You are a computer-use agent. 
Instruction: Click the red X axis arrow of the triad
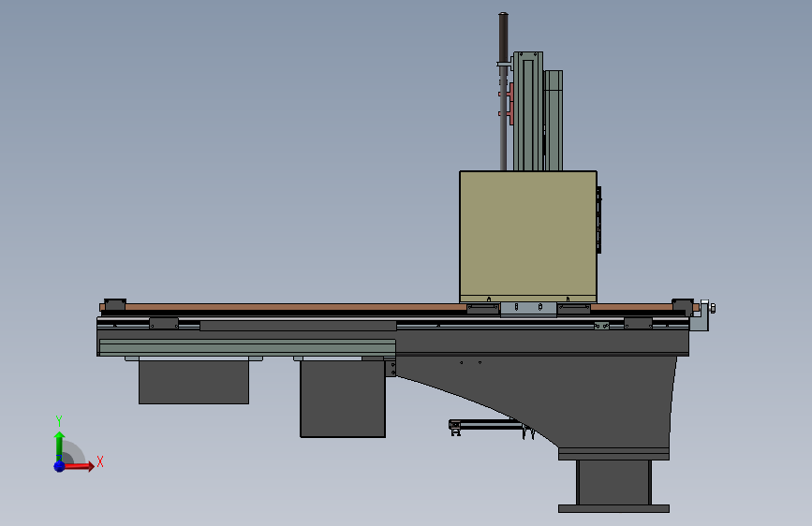pyautogui.click(x=79, y=466)
